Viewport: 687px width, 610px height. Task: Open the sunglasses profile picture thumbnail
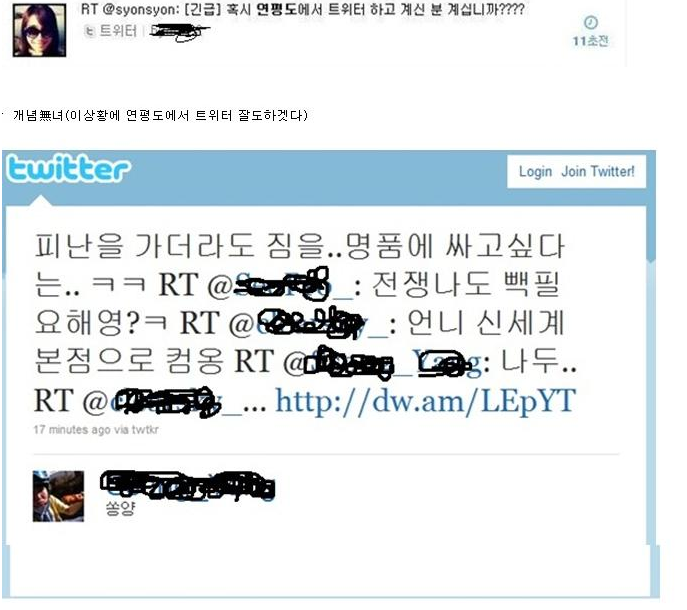click(x=39, y=30)
